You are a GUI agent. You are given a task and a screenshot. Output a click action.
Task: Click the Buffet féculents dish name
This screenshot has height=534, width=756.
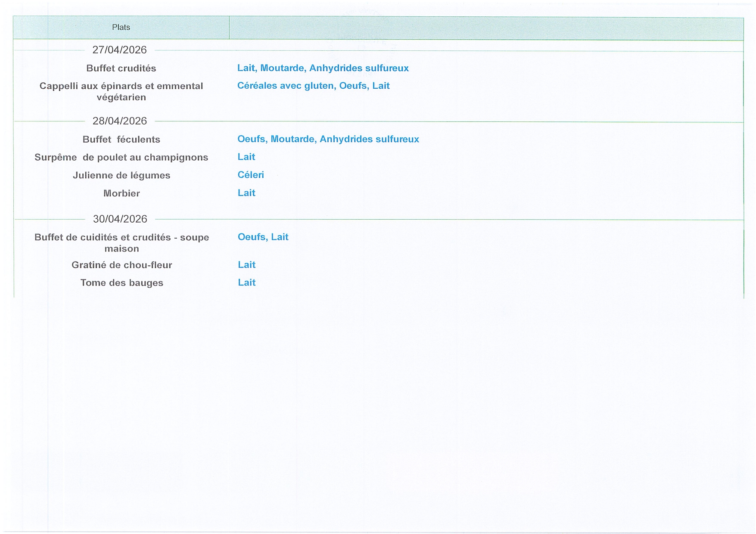(121, 140)
